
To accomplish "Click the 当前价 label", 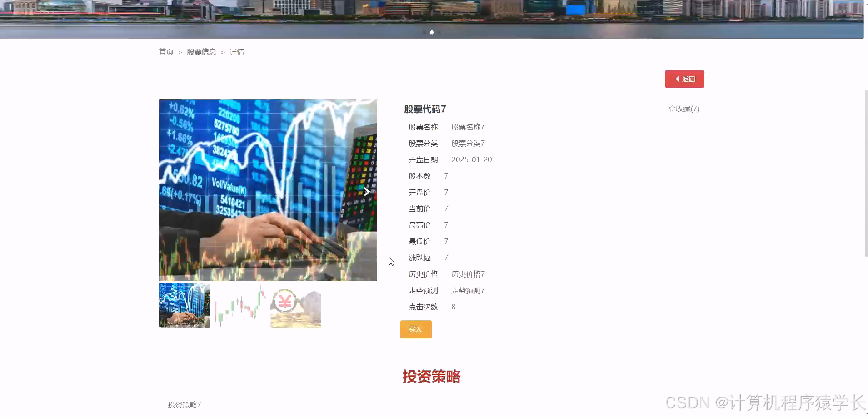I will [419, 209].
